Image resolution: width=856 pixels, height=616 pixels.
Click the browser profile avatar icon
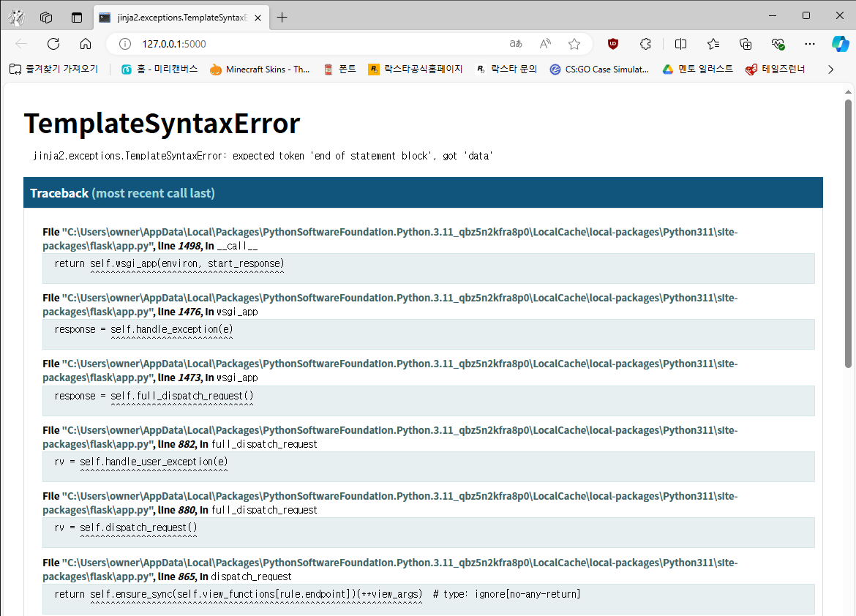(16, 18)
